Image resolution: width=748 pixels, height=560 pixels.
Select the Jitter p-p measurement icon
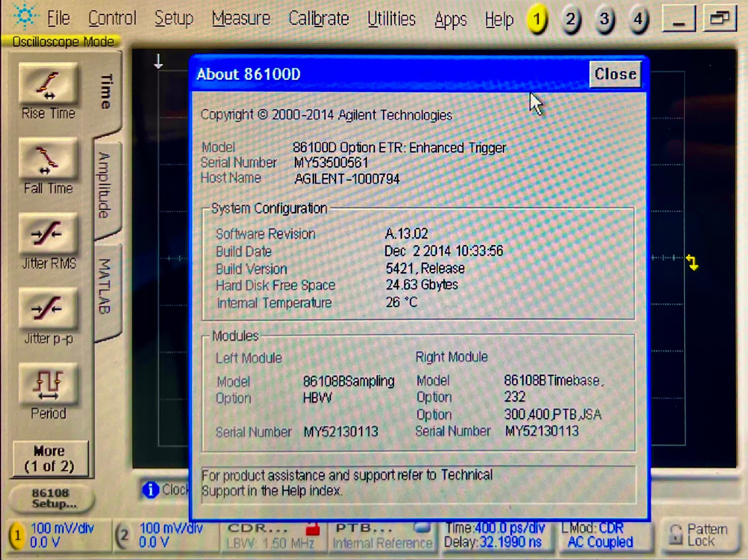48,309
